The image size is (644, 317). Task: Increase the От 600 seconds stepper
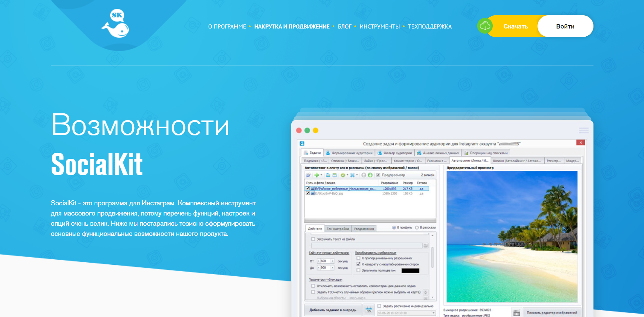[332, 261]
